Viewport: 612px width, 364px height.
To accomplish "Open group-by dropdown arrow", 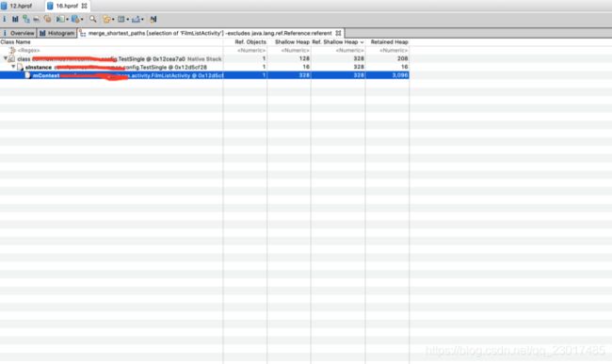I will (x=113, y=19).
